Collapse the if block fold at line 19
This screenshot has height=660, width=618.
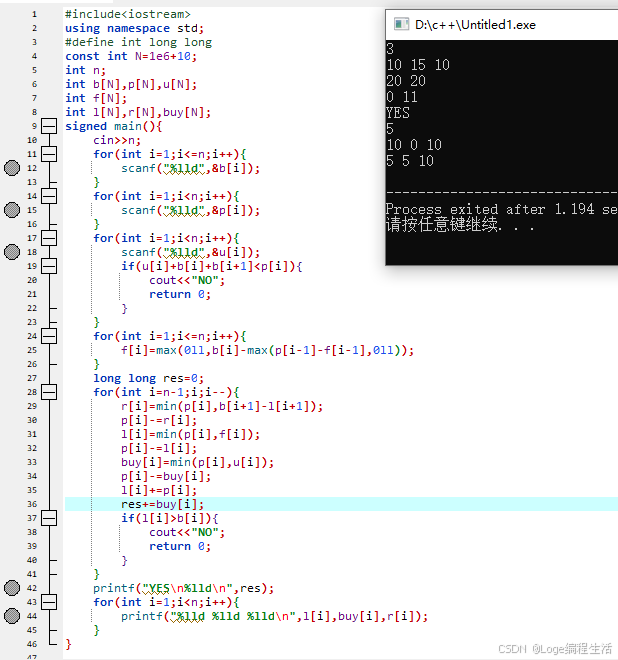pos(49,266)
